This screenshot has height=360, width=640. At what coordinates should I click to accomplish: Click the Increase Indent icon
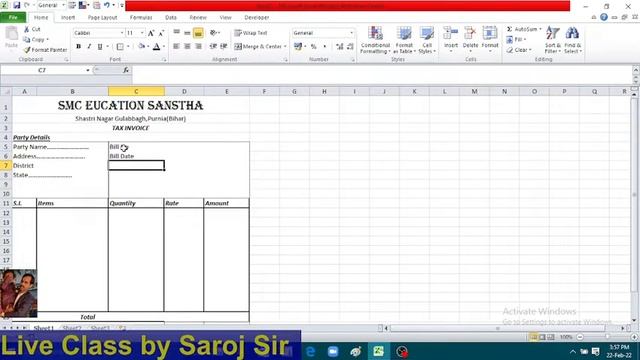point(224,47)
